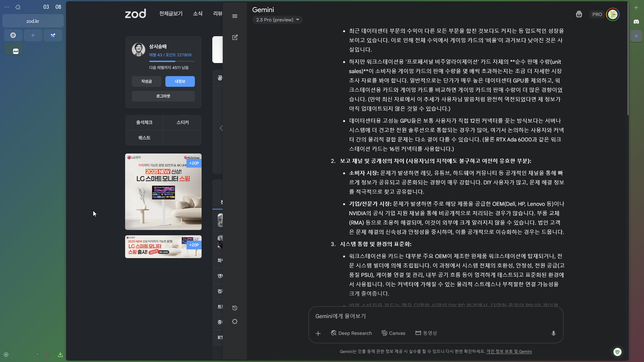Click the Gemini icon in right side panel
The image size is (644, 362).
click(636, 36)
